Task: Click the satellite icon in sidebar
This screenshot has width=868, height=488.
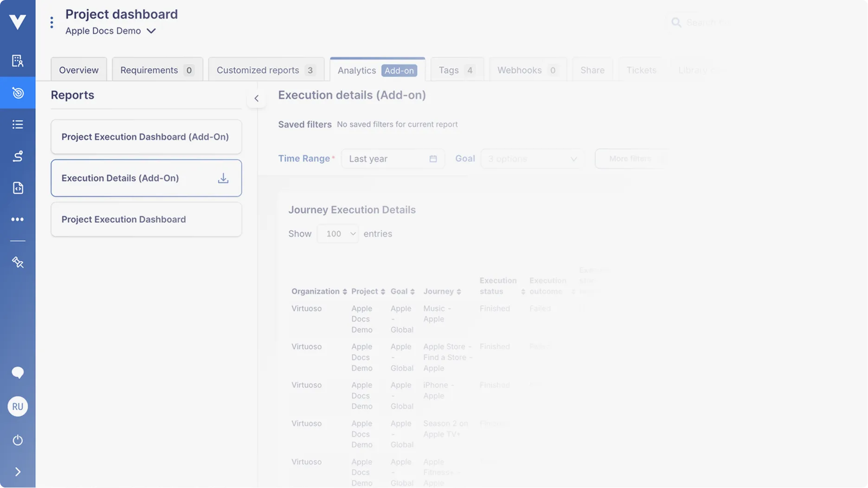Action: click(18, 263)
